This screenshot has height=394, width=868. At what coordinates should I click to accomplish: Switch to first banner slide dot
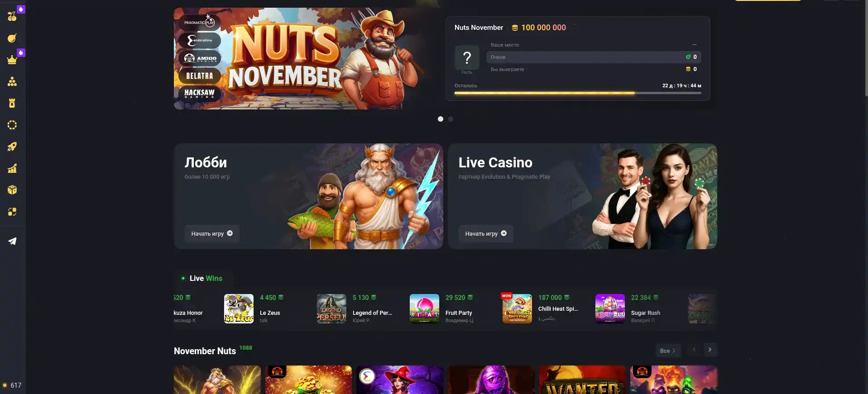click(441, 119)
